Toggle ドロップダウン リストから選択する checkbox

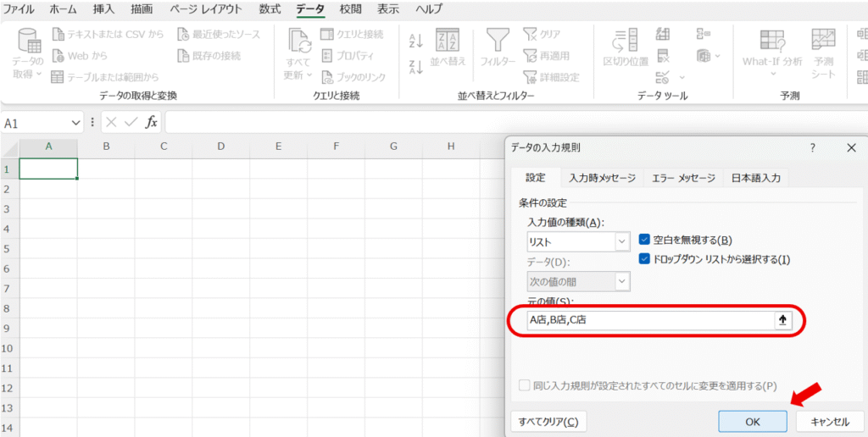644,258
